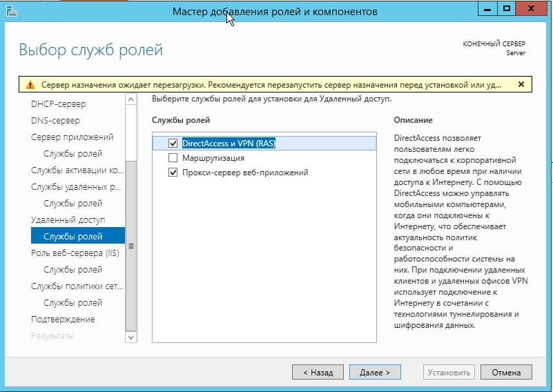Click the yellow warning triangle icon
Viewport: 553px width, 392px height.
coord(30,85)
